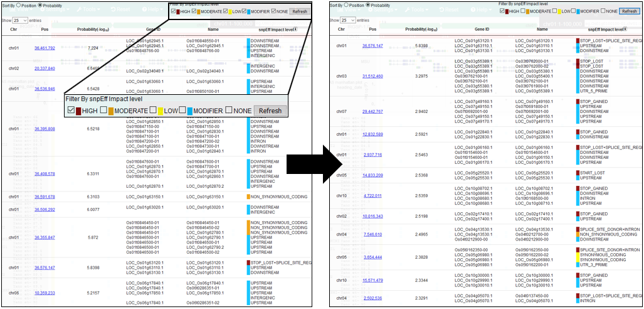Screen dimensions: 644x309
Task: Open position link 36,576,147 in right panel
Action: [x=372, y=46]
